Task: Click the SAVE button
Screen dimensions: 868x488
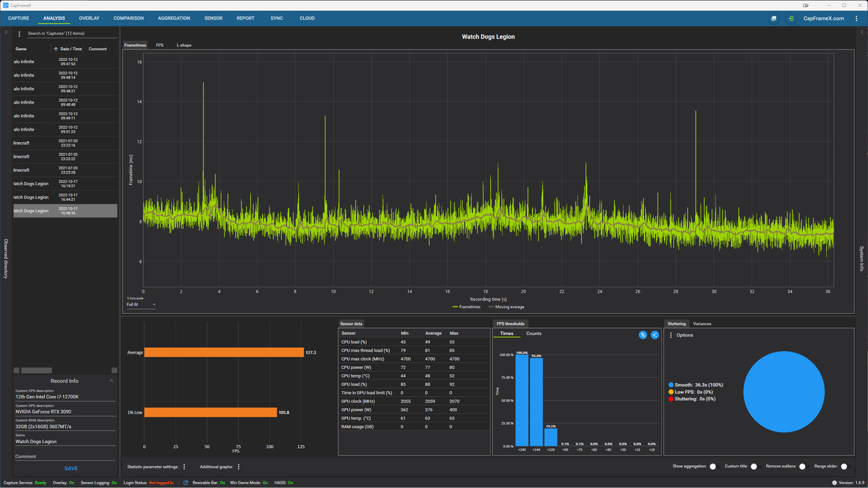Action: 71,468
